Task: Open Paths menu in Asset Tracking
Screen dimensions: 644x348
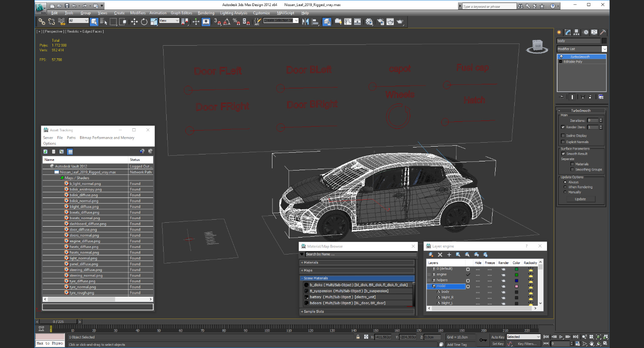Action: pyautogui.click(x=71, y=137)
